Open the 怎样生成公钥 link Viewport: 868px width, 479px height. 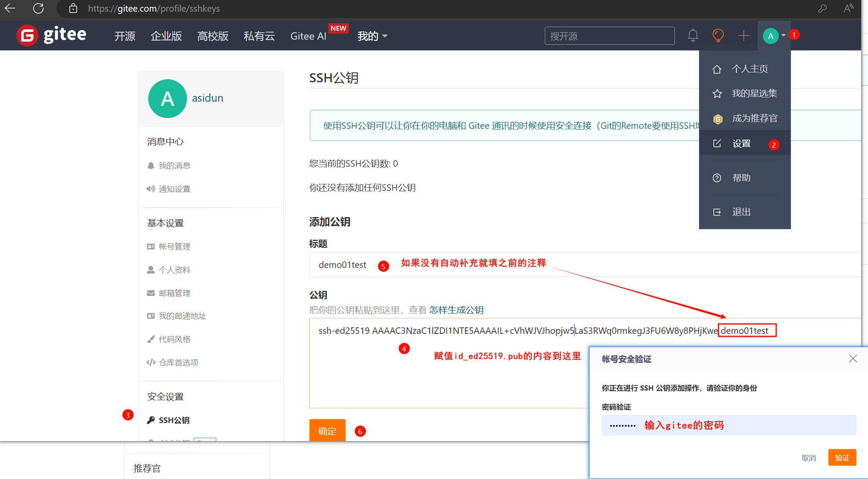456,310
